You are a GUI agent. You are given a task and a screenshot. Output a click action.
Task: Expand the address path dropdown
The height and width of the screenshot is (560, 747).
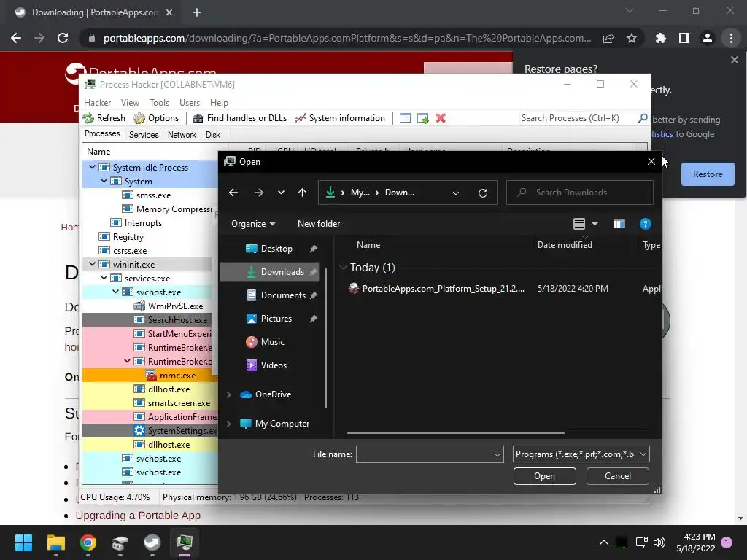point(455,192)
